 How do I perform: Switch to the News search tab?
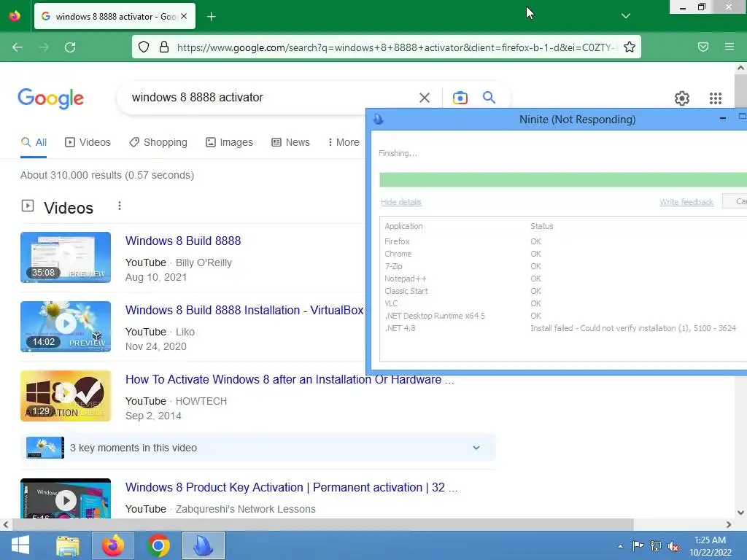coord(290,142)
